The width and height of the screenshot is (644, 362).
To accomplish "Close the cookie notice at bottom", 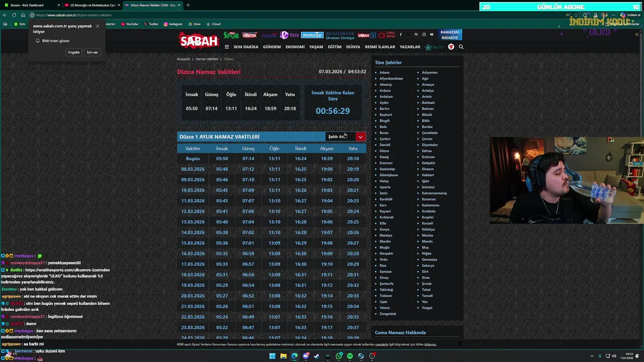I will coord(460,343).
